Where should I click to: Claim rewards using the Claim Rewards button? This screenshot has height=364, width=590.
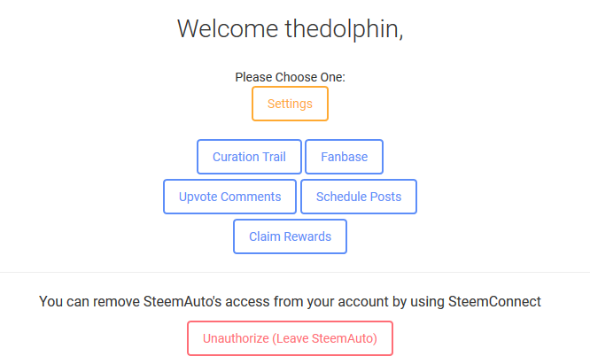(x=290, y=236)
